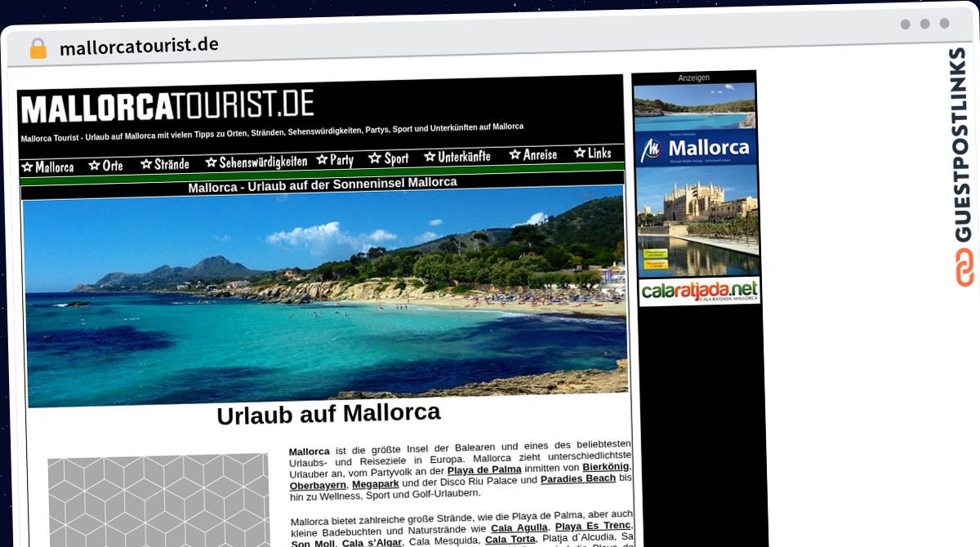Follow the Playa Es Trenc link

pyautogui.click(x=593, y=526)
